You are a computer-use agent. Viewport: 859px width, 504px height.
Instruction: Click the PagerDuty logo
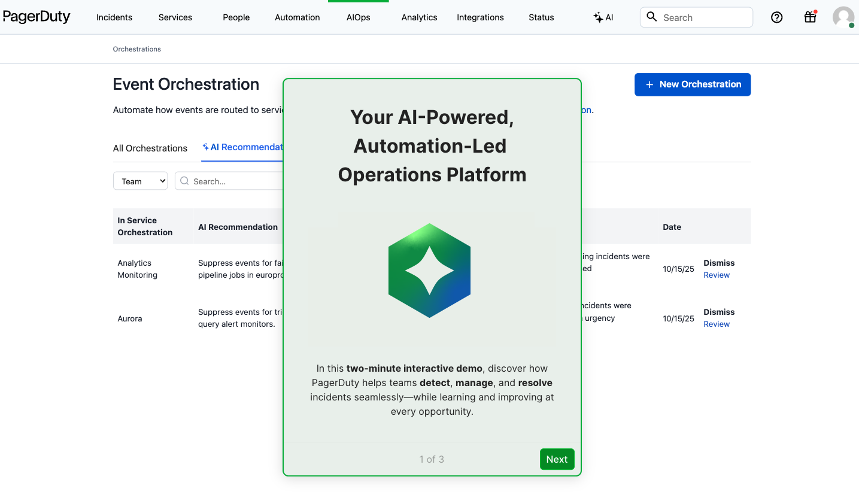coord(37,17)
